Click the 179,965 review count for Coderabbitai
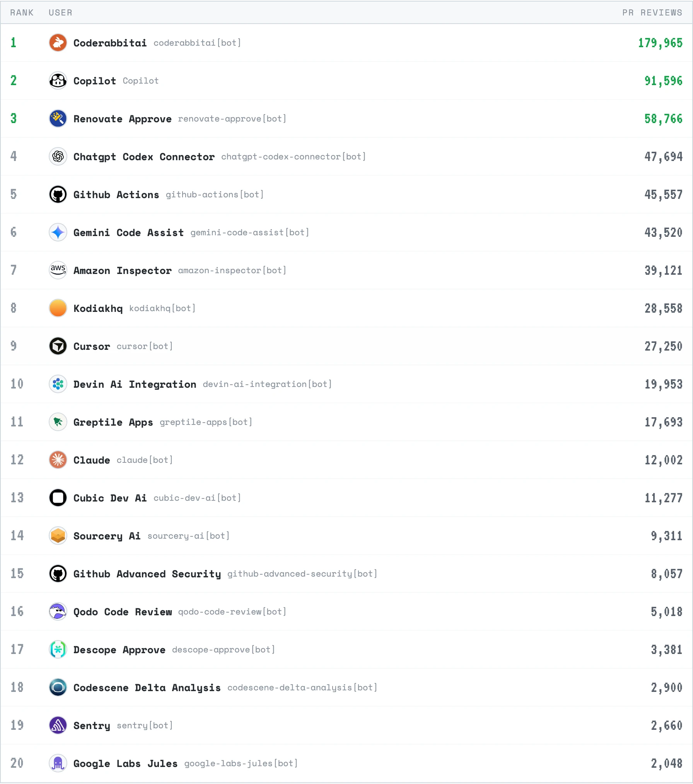The image size is (693, 784). (x=661, y=43)
